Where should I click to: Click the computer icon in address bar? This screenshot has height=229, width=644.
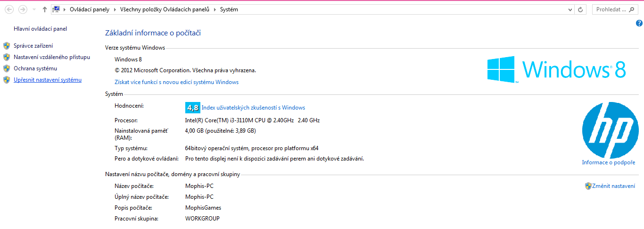tap(57, 9)
